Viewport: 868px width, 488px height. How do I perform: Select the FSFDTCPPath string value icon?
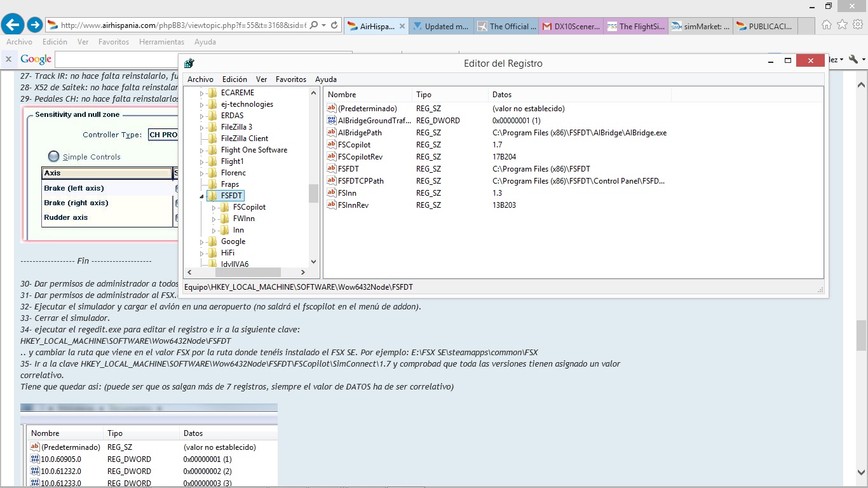(331, 181)
